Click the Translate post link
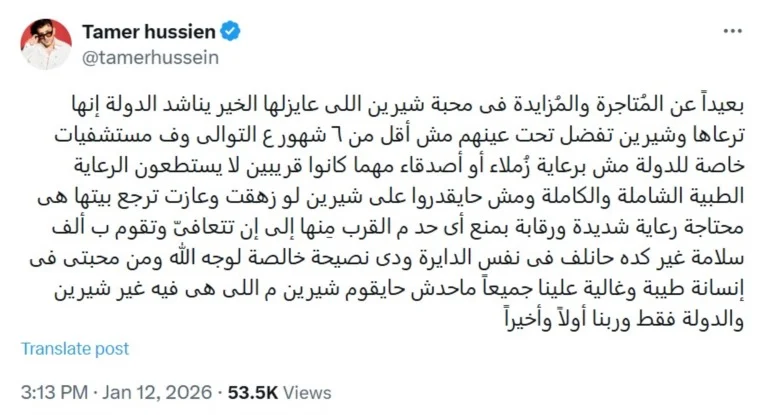760x415 pixels. (75, 348)
